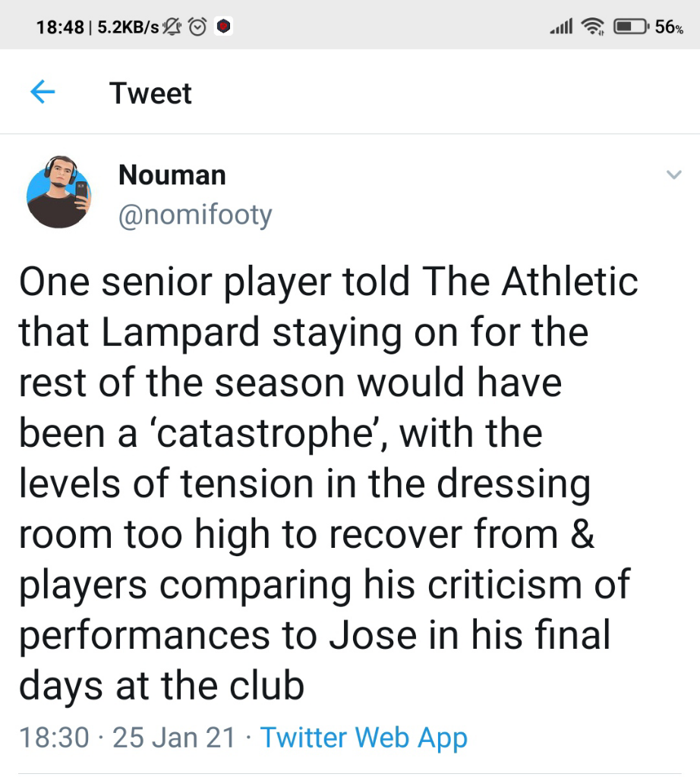This screenshot has width=700, height=777.
Task: Open the Twitter Web App source link
Action: (364, 738)
